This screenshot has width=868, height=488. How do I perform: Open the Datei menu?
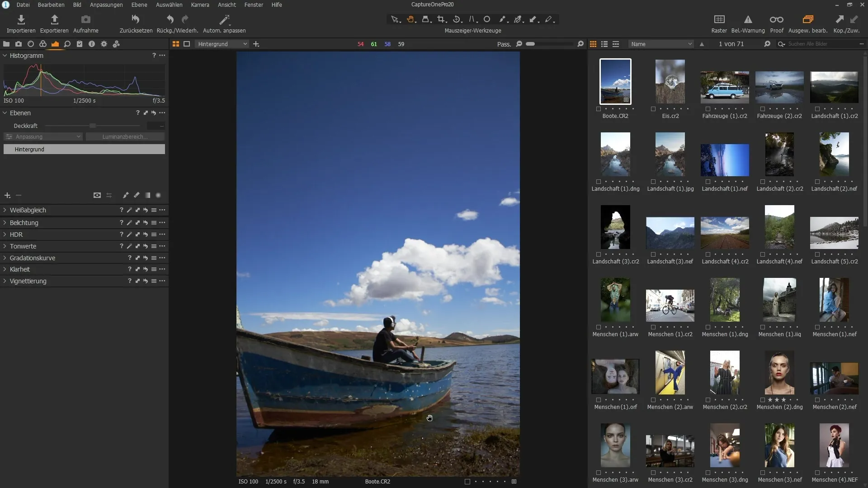23,5
